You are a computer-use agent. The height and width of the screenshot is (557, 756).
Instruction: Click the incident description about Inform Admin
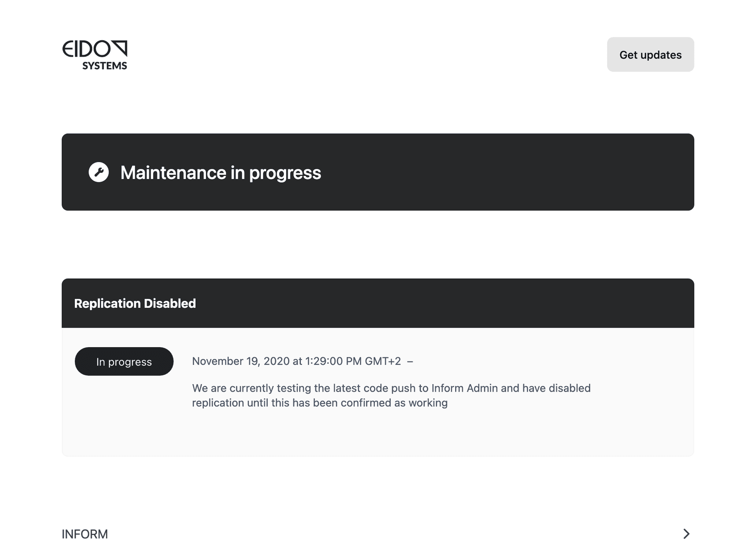click(x=391, y=396)
